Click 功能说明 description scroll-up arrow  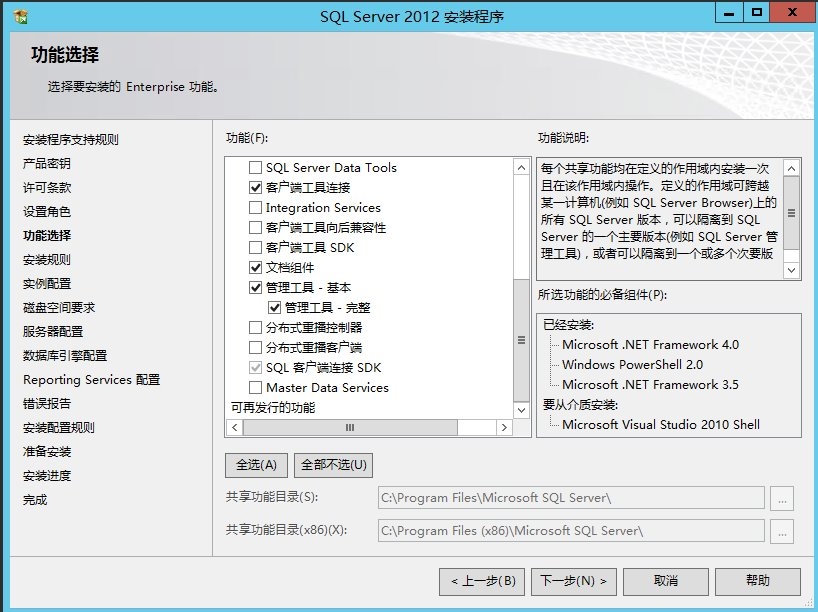pos(791,169)
